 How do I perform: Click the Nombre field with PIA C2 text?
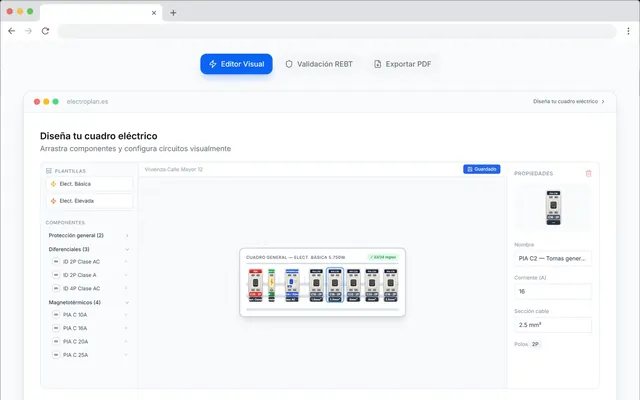click(x=553, y=258)
